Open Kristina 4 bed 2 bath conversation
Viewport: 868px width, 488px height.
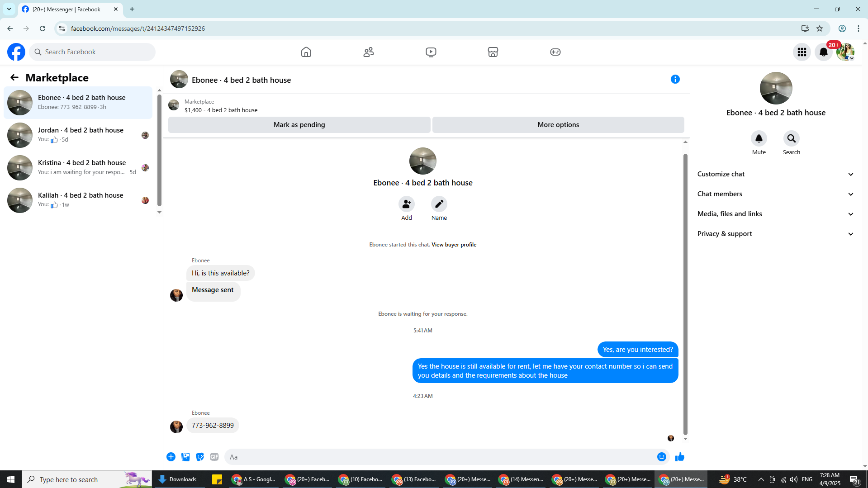[x=78, y=168]
